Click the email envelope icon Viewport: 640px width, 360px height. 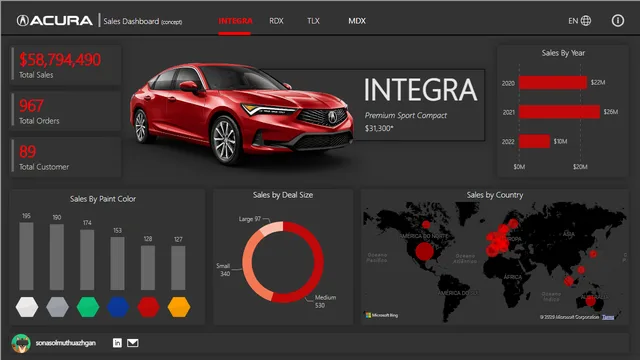coord(133,343)
